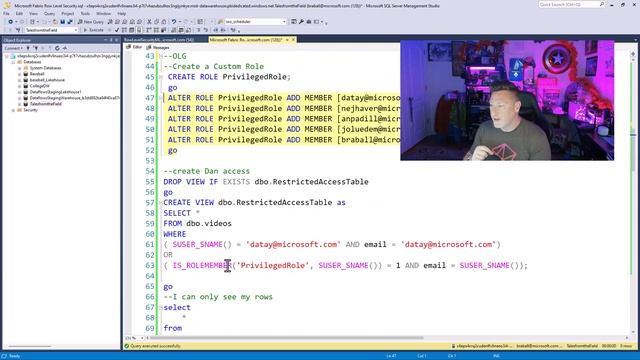Click the Save All icon
This screenshot has width=640, height=360.
[x=70, y=22]
